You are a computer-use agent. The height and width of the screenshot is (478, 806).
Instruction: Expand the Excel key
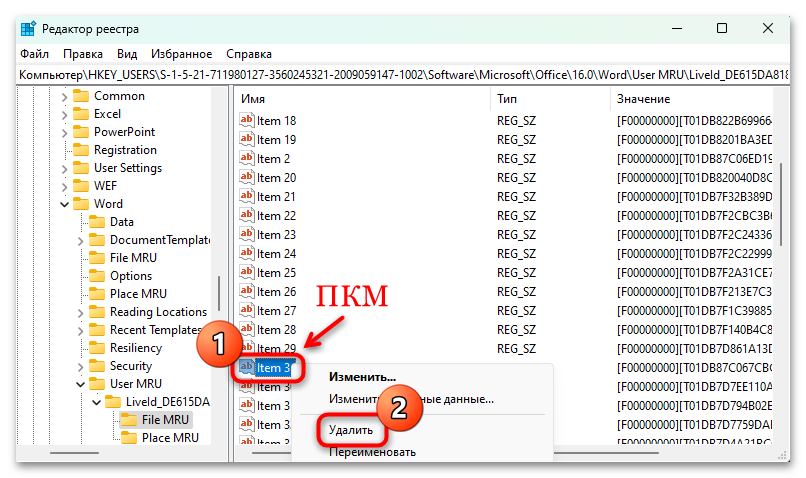click(64, 114)
